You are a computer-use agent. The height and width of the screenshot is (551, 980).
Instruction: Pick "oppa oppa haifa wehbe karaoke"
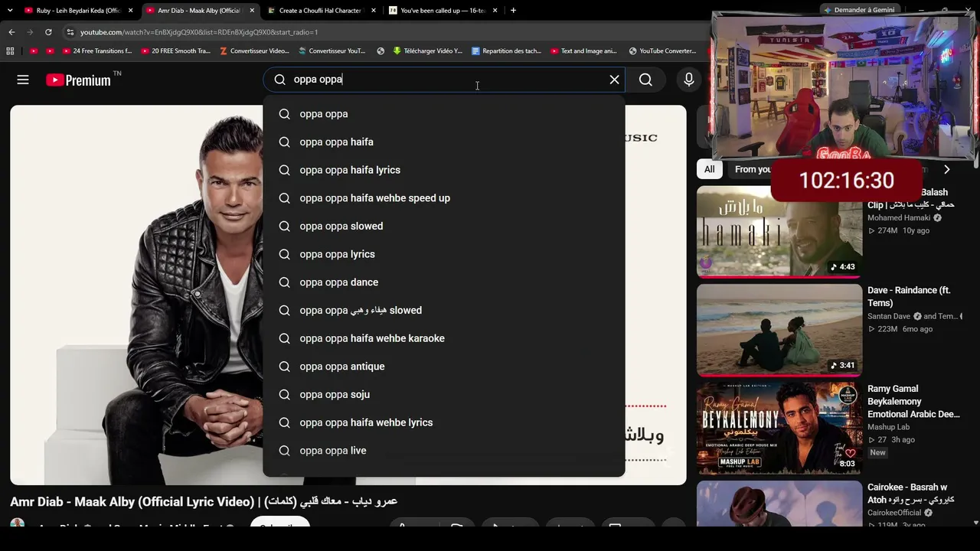[x=444, y=338]
